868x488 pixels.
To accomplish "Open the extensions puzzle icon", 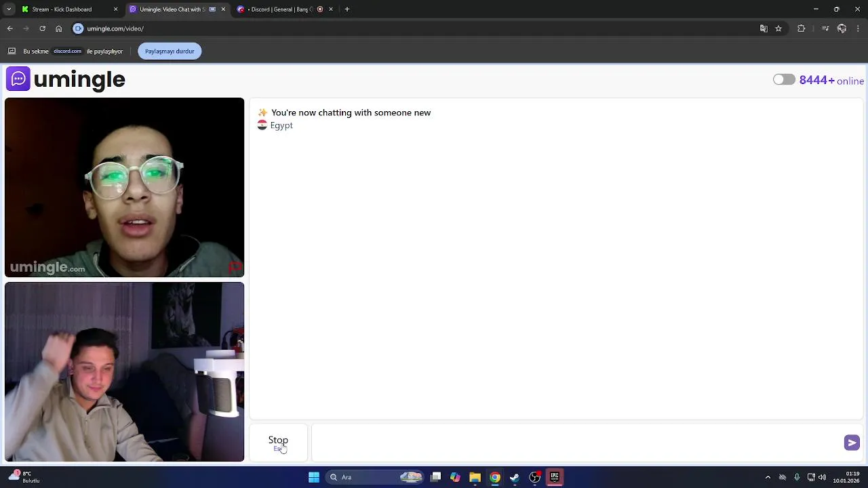I will (802, 28).
